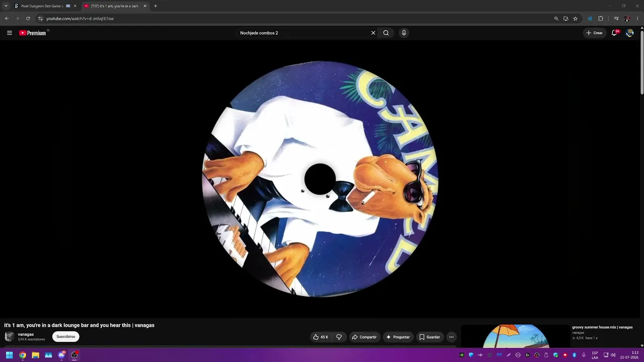Switch to Pixel Dungeon Slot Game tab
The image size is (644, 362).
tap(43, 6)
